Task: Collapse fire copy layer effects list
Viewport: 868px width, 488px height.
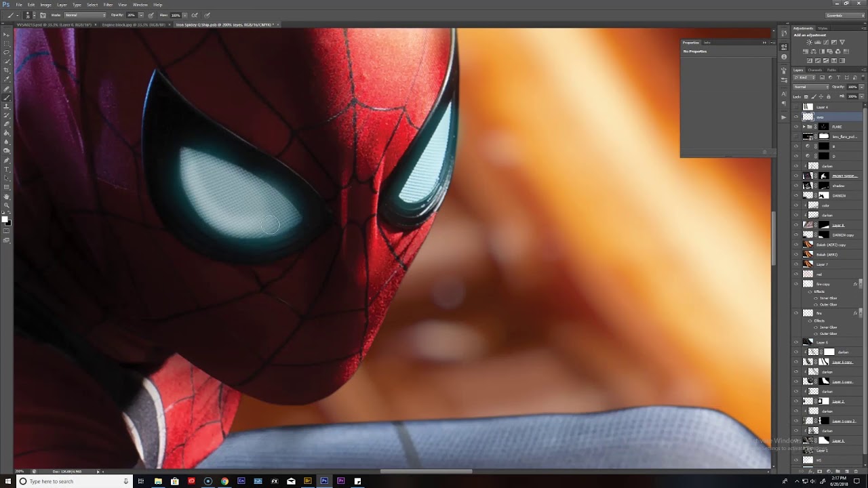Action: coord(860,284)
